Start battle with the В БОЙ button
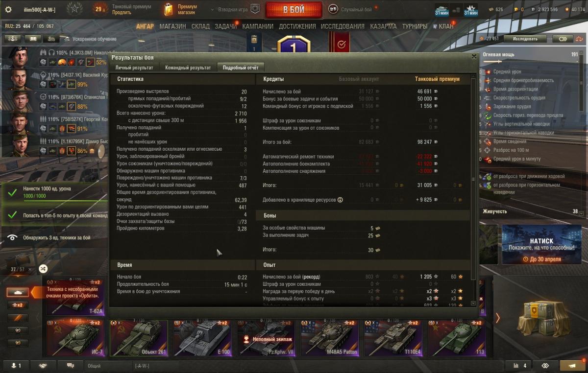 [294, 9]
